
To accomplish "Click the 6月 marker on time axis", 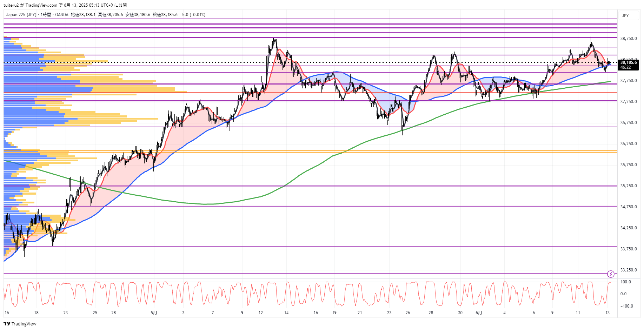I will [479, 313].
